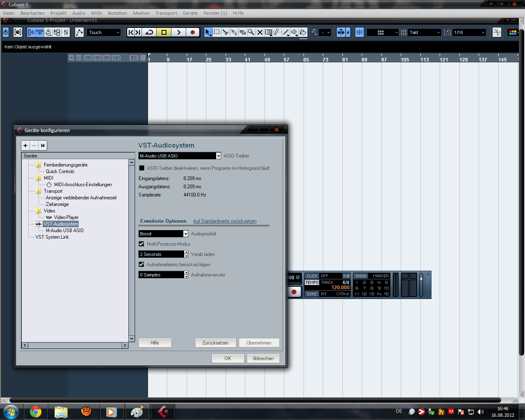Toggle the Snap on/off button
Screen dimensions: 525x420
point(359,32)
